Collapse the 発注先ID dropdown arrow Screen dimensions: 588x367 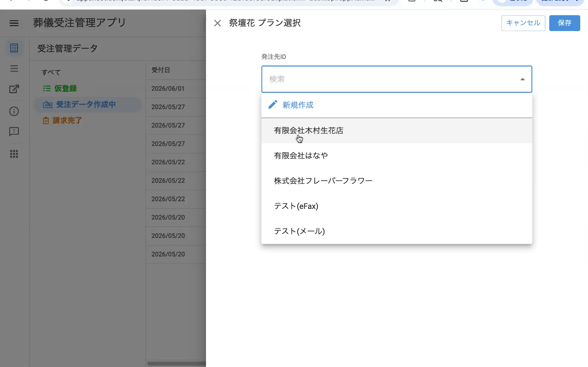pyautogui.click(x=522, y=79)
